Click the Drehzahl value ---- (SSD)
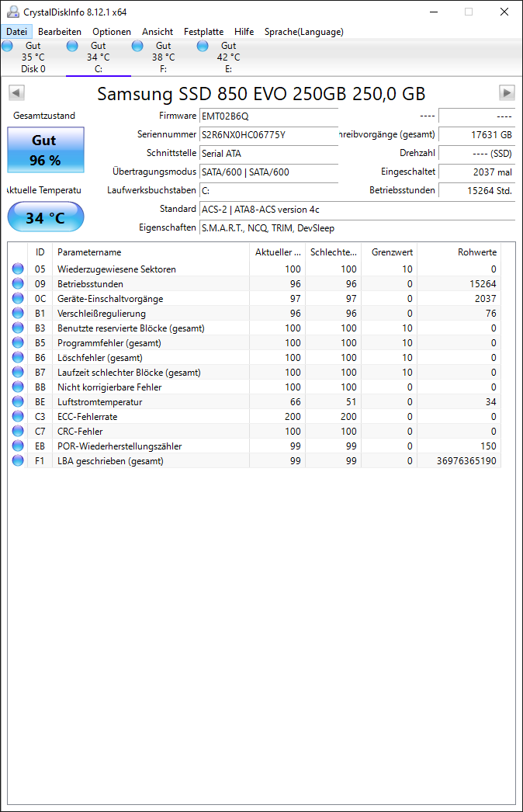This screenshot has height=812, width=523. [x=477, y=153]
